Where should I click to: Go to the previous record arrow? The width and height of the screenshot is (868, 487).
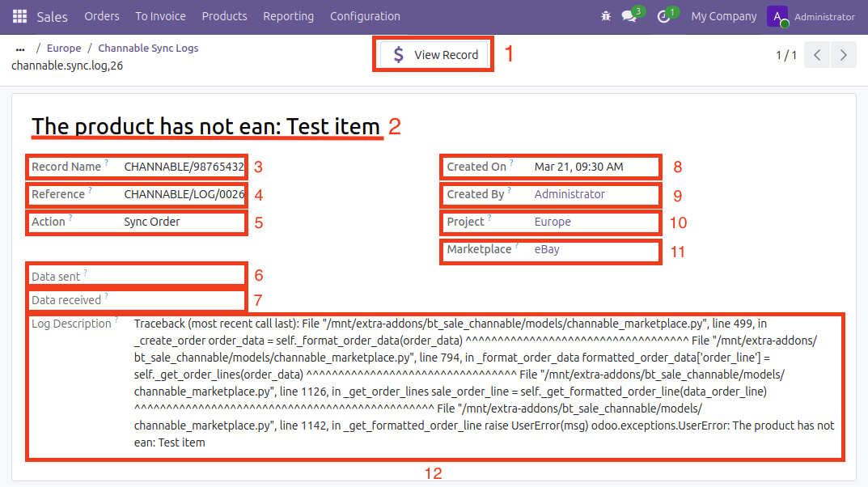click(x=817, y=55)
